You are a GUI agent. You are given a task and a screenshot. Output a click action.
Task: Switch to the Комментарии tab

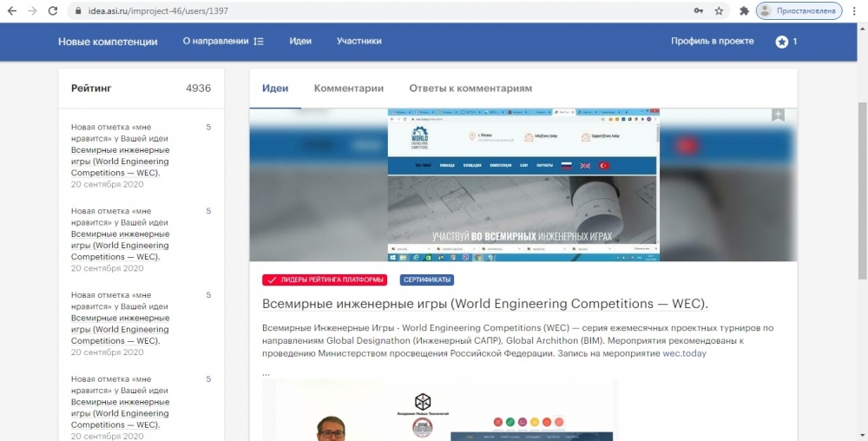[x=349, y=88]
